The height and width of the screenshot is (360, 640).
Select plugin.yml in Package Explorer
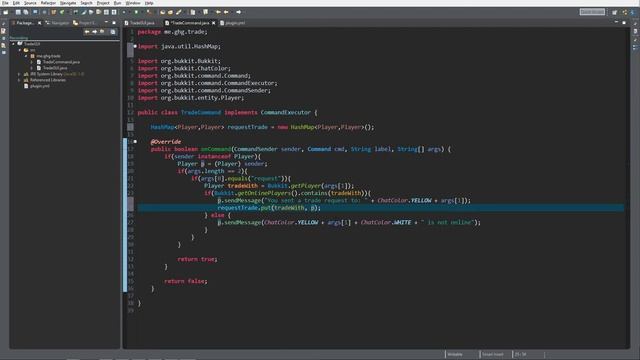coord(36,86)
